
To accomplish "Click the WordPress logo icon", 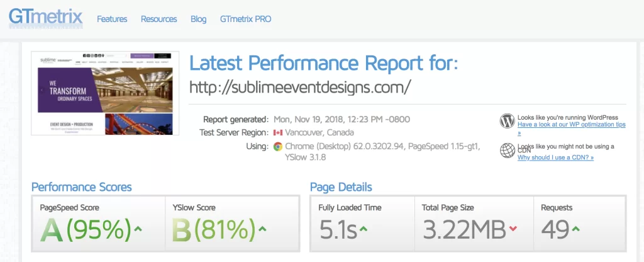I will click(508, 121).
